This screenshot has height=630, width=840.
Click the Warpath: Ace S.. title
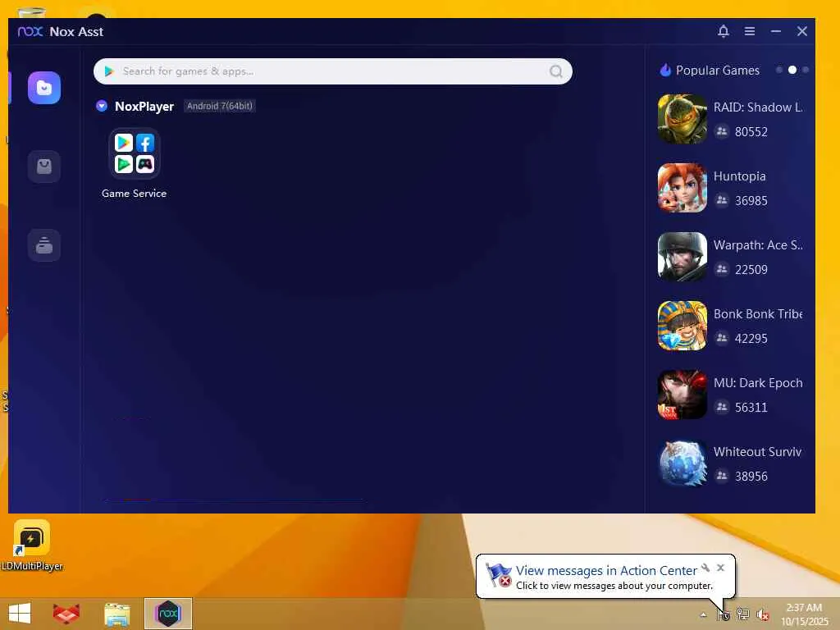pos(758,245)
